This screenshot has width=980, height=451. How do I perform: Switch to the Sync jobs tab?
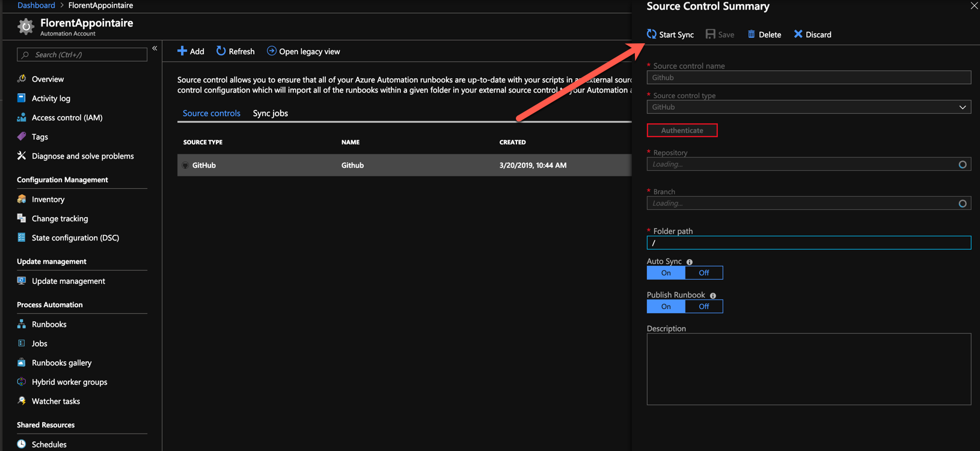tap(271, 113)
